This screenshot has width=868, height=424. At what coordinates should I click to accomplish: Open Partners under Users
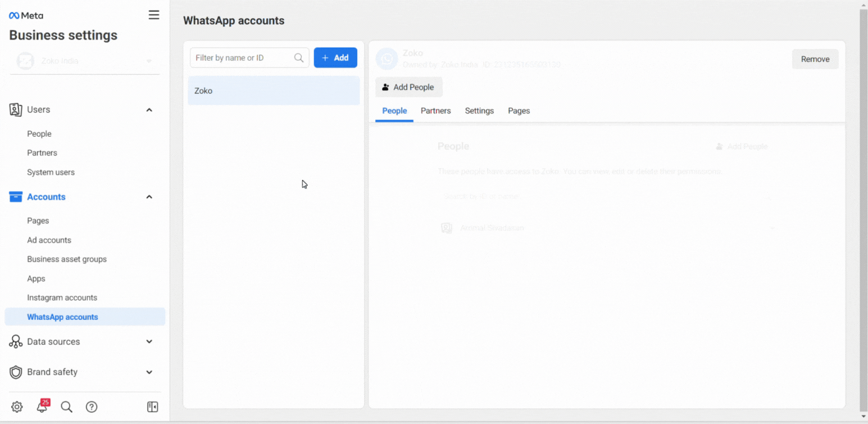pos(42,153)
